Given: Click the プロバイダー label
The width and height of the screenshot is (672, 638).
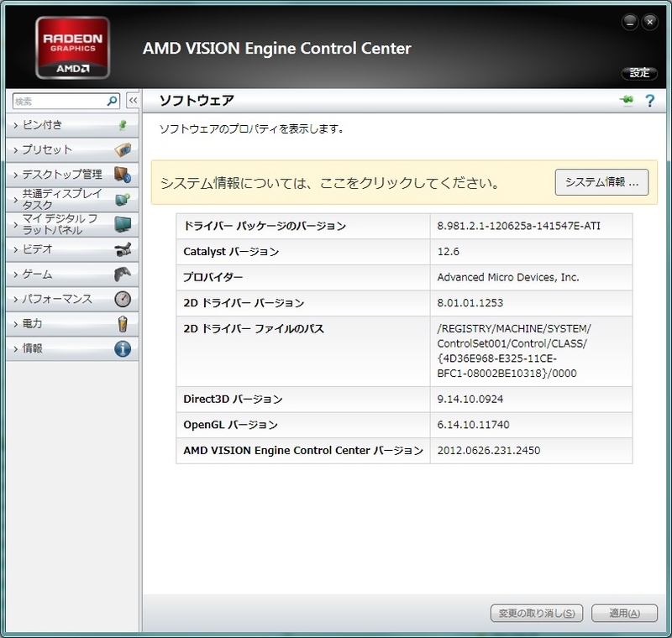Looking at the screenshot, I should pyautogui.click(x=213, y=277).
